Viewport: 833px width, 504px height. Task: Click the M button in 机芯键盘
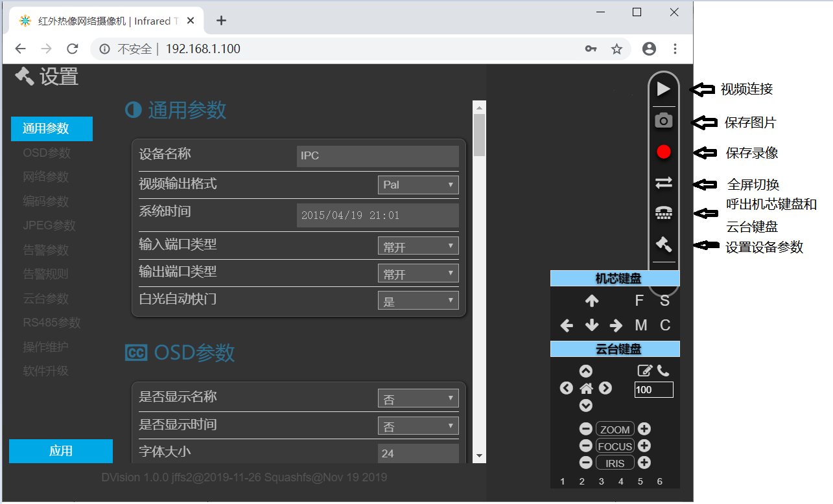640,325
